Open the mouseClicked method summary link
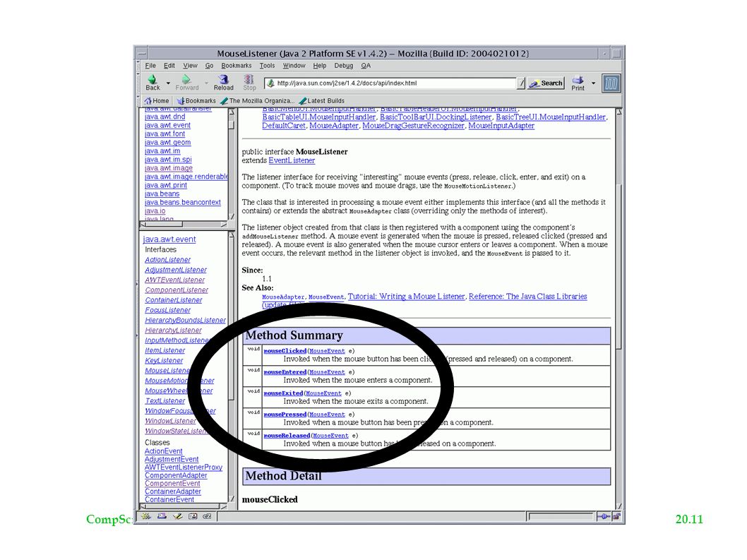747x560 pixels. click(x=285, y=351)
